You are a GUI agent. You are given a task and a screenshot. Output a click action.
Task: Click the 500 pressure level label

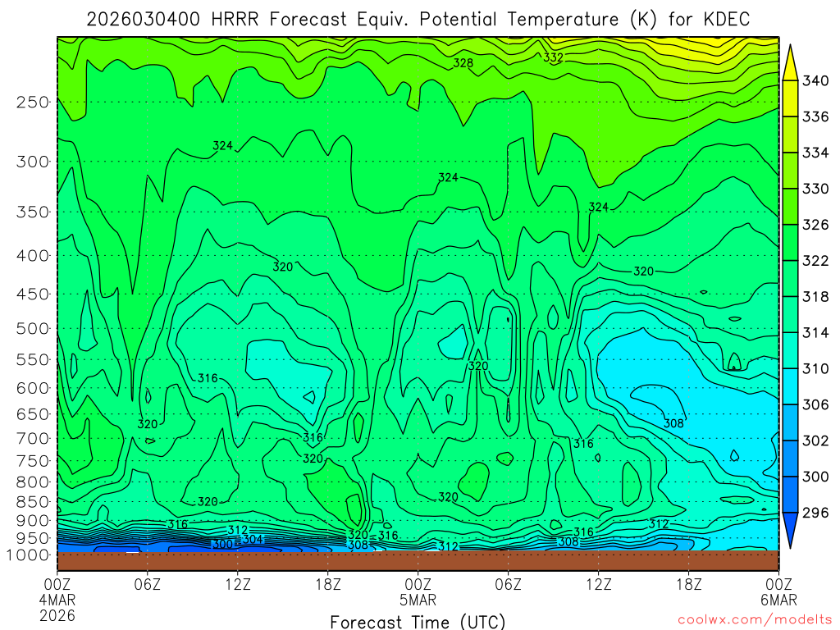[x=33, y=328]
